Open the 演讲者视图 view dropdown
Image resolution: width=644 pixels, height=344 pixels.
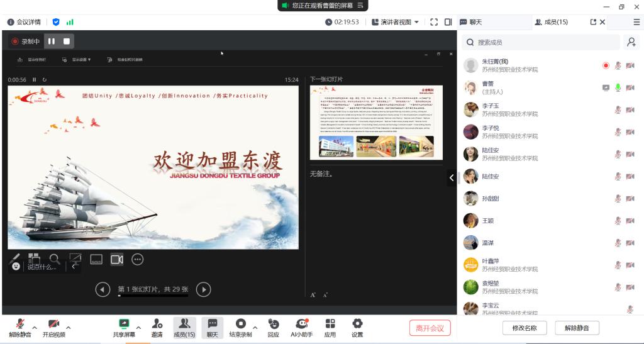coord(395,22)
